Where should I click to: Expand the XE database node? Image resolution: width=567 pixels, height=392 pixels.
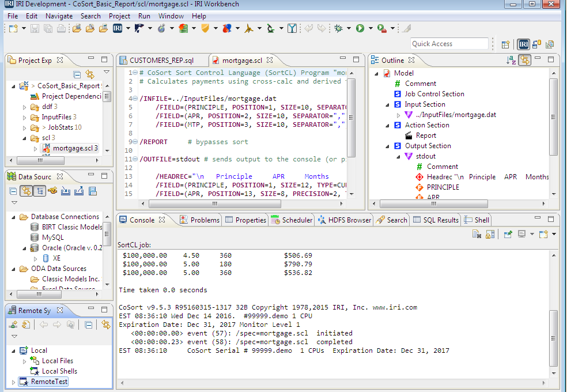(35, 259)
